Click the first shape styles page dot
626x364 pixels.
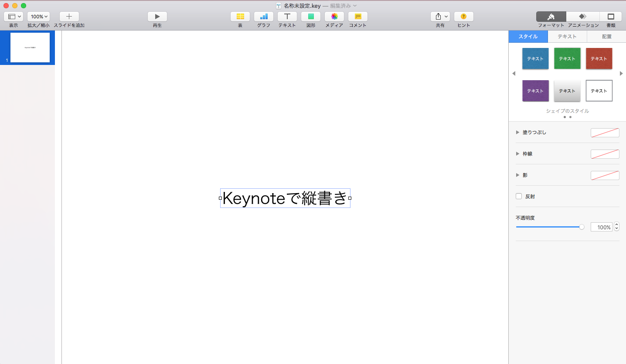(x=565, y=117)
